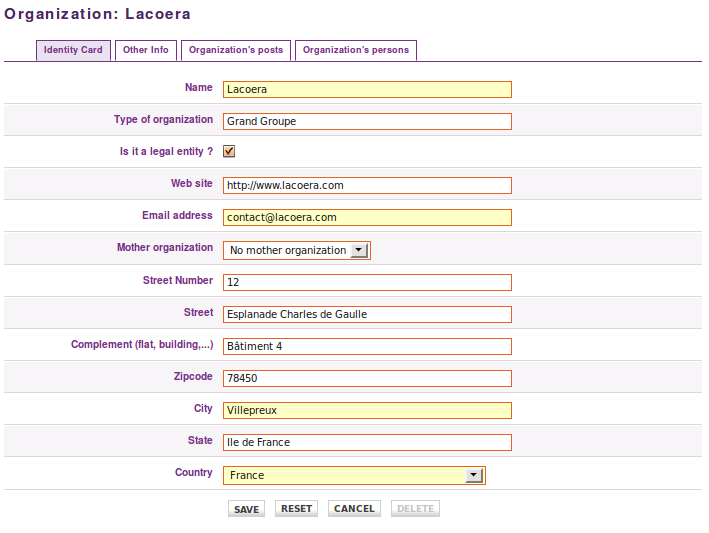Expand the Country dropdown list
The width and height of the screenshot is (709, 533).
point(354,475)
